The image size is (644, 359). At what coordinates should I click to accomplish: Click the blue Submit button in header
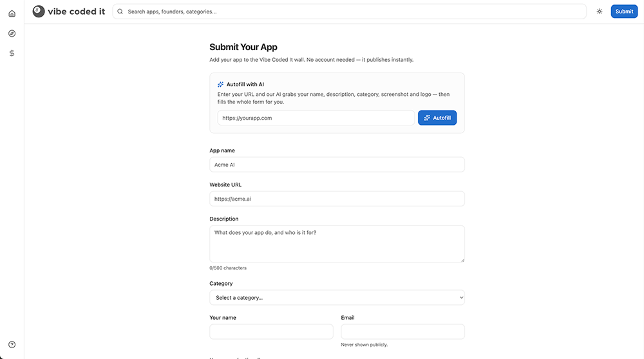[624, 12]
